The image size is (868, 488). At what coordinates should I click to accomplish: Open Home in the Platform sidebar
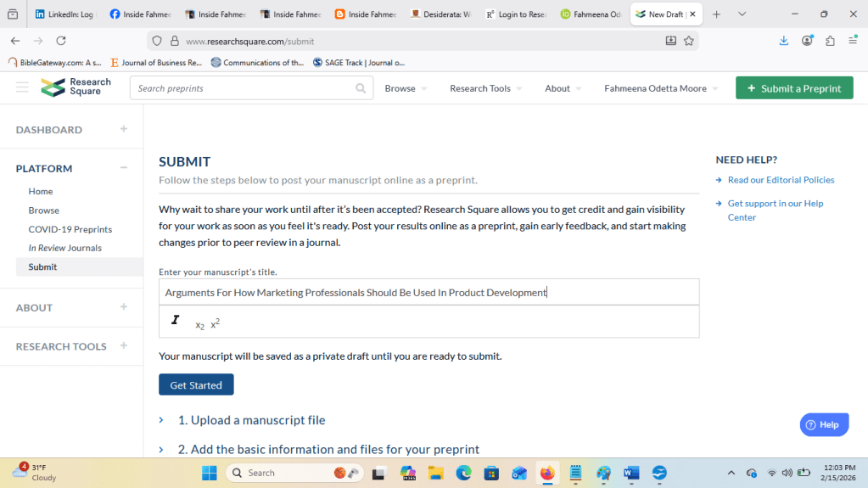pyautogui.click(x=41, y=191)
